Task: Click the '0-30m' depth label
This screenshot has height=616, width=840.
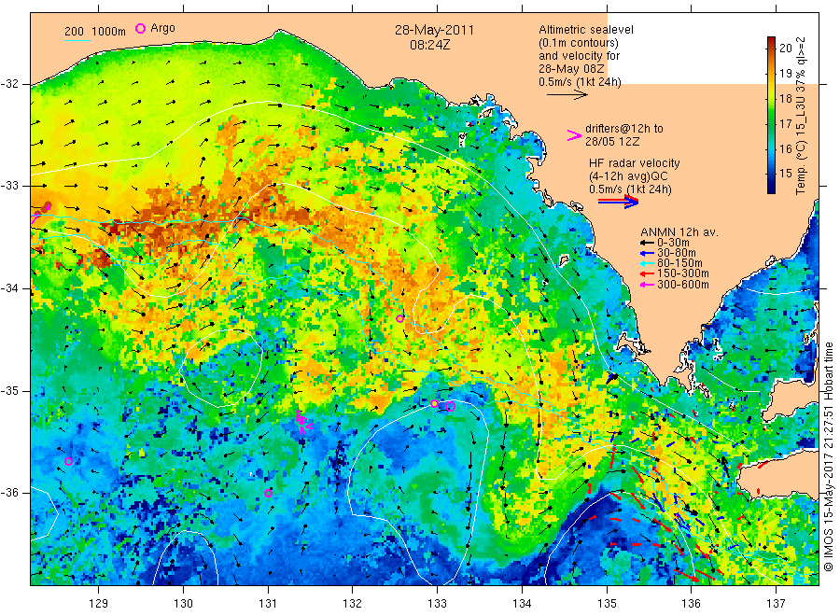Action: (x=673, y=243)
